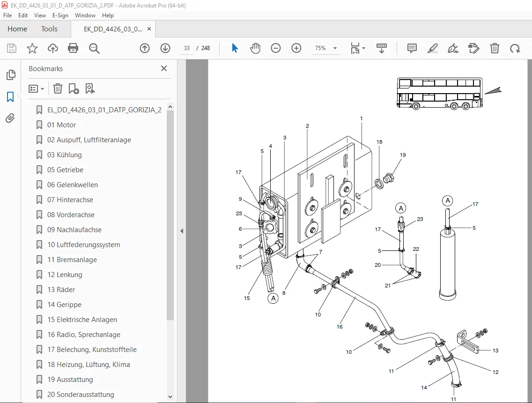Open the attachments paperclip panel
This screenshot has height=403, width=532.
pos(10,118)
